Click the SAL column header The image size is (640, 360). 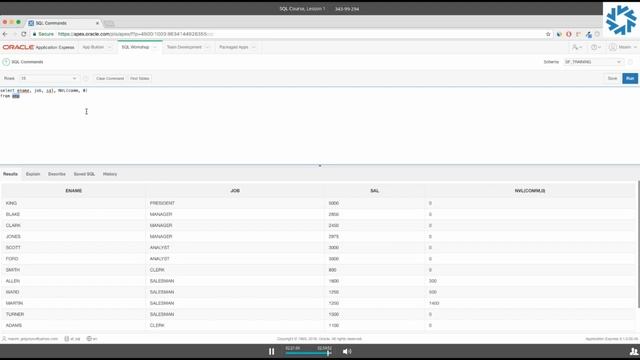pos(374,191)
